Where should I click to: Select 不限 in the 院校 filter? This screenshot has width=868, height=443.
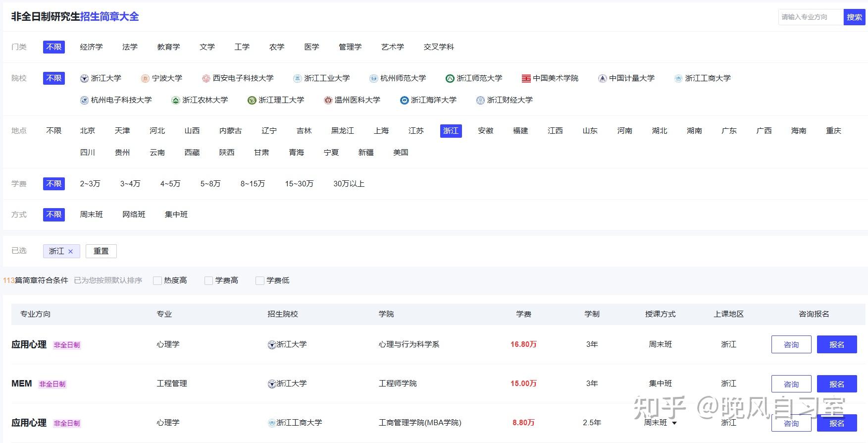click(54, 78)
